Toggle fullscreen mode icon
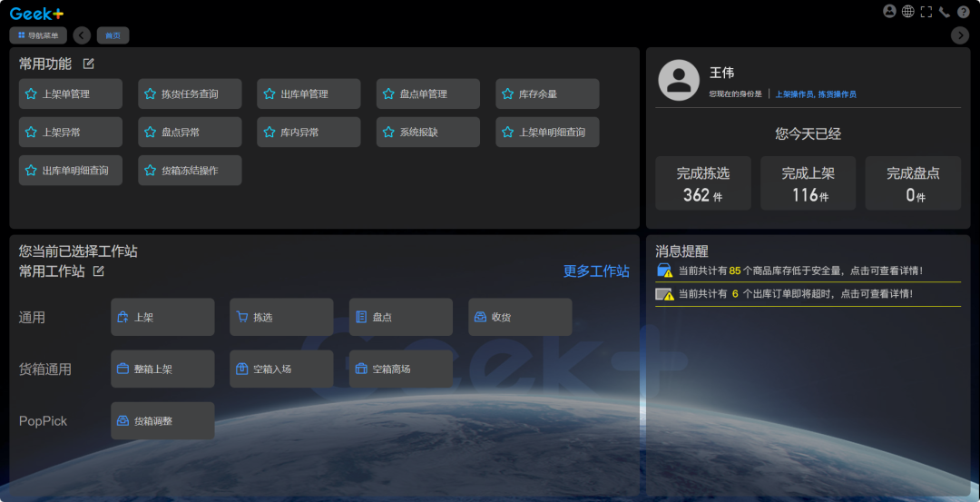This screenshot has width=980, height=502. coord(926,12)
